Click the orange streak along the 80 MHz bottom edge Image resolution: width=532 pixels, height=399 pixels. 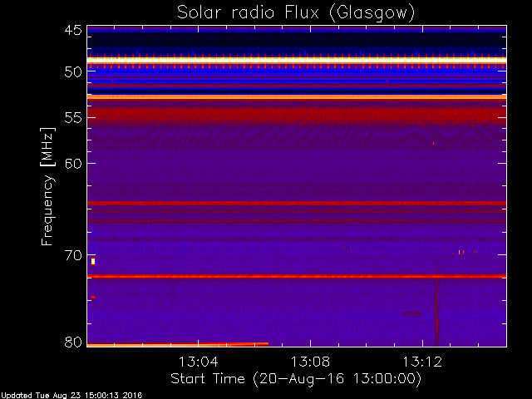coord(178,344)
